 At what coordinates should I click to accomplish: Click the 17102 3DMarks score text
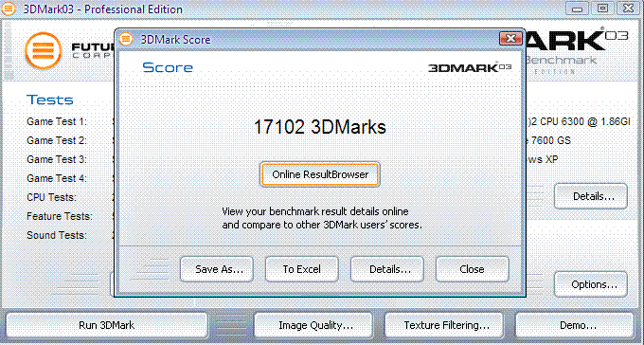319,127
